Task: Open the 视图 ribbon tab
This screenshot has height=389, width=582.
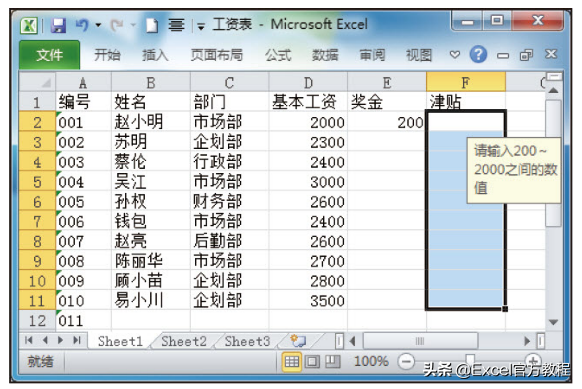Action: [419, 55]
